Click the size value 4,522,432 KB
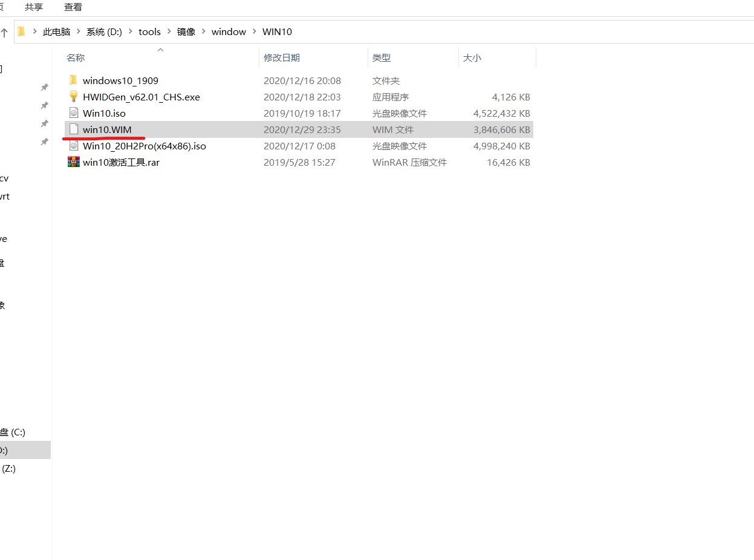Image resolution: width=754 pixels, height=560 pixels. tap(502, 113)
